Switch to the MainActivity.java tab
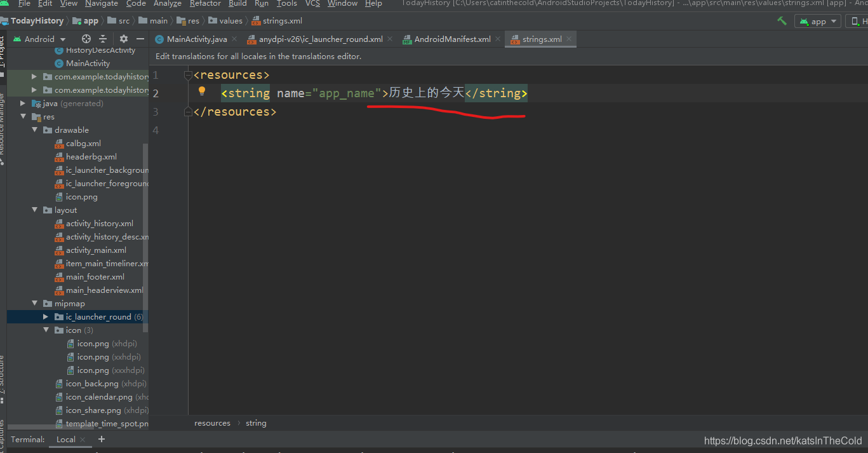This screenshot has height=453, width=868. click(x=196, y=39)
